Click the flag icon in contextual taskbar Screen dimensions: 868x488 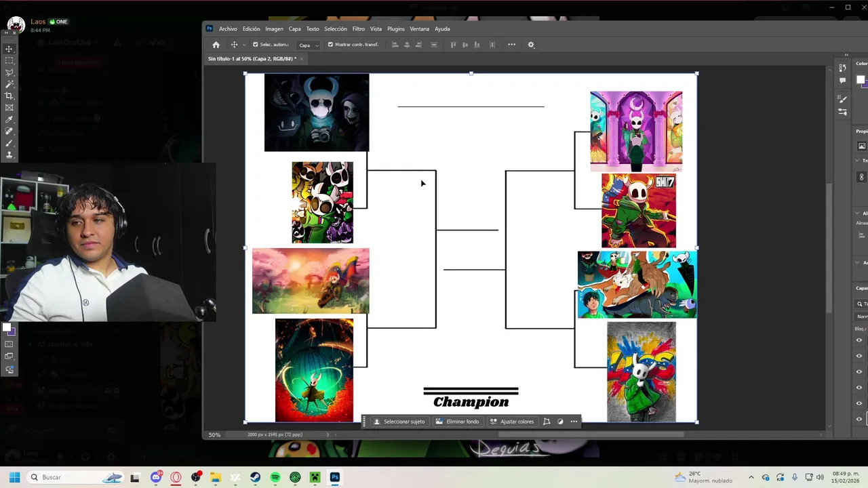point(547,422)
